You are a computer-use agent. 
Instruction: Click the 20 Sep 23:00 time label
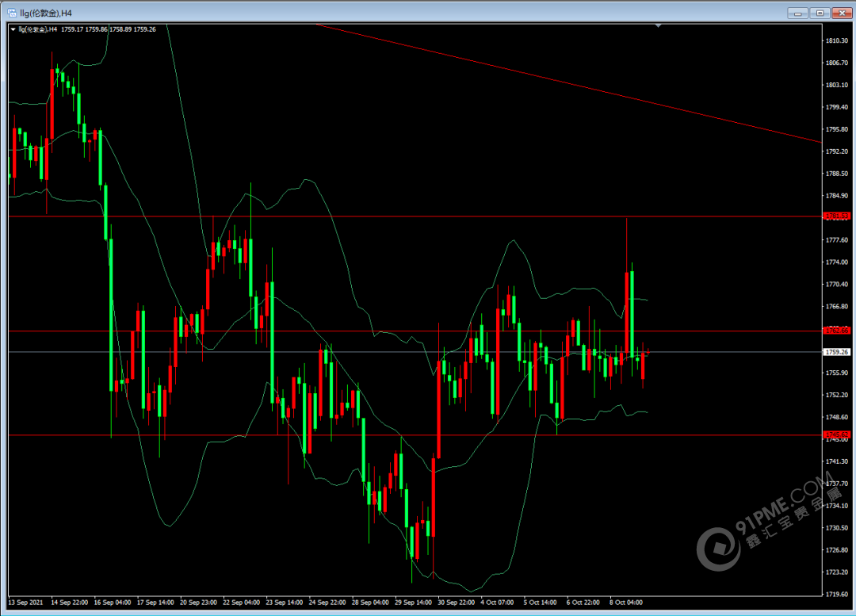[198, 603]
